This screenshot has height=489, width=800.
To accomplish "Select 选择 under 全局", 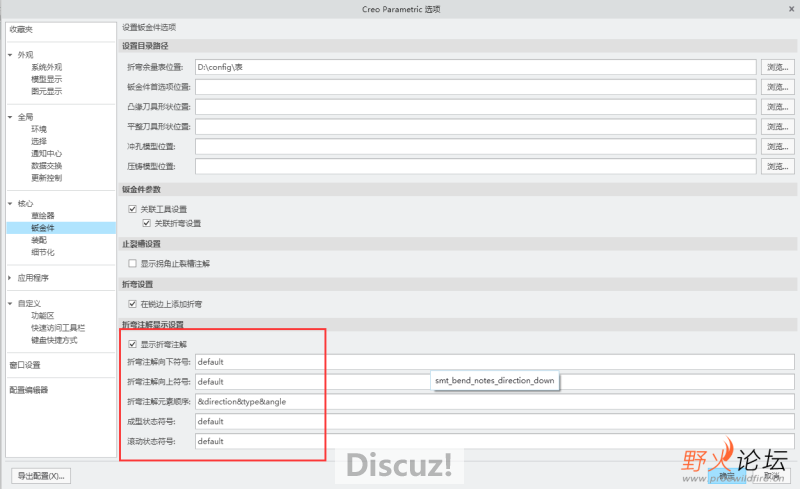I will pyautogui.click(x=39, y=141).
